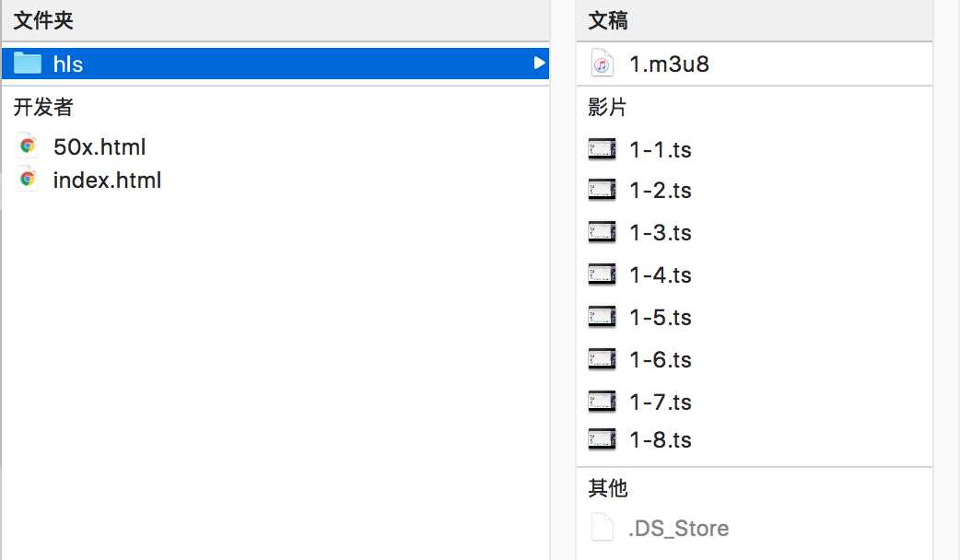Screen dimensions: 960x560
Task: Click the video icon of 1-5.ts
Action: click(602, 317)
